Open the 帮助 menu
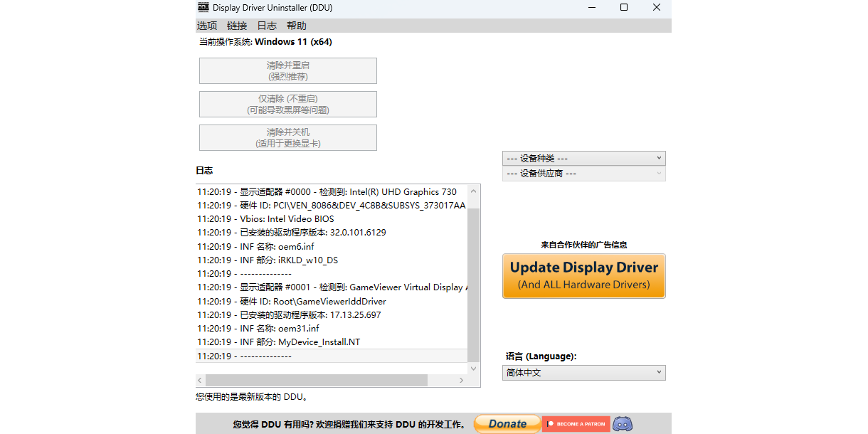 tap(297, 26)
